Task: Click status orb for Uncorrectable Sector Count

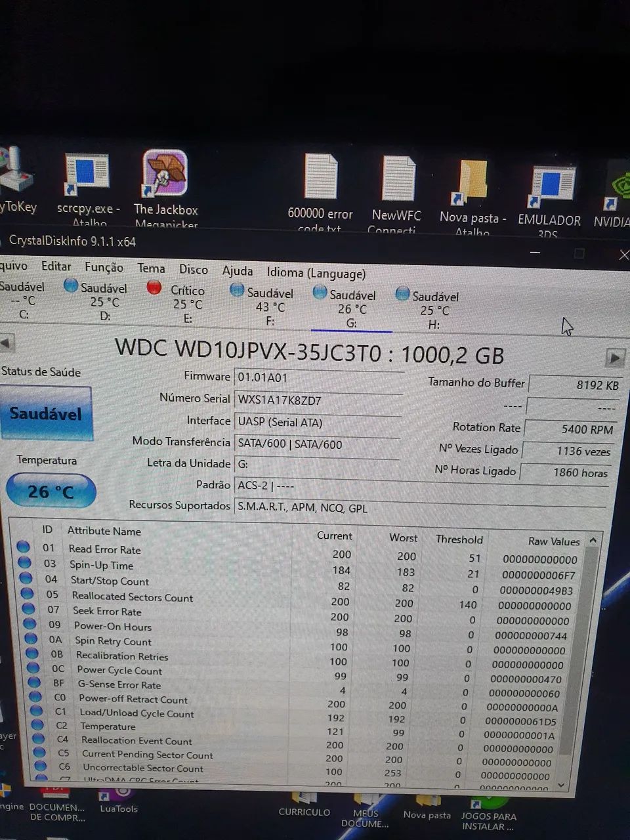Action: click(x=41, y=766)
